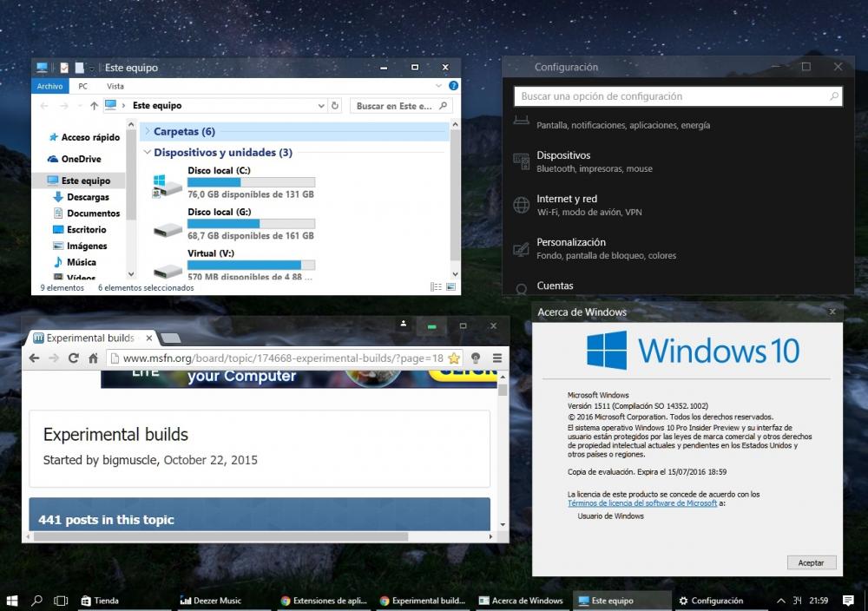868x611 pixels.
Task: Click the refresh icon in Explorer's address bar
Action: (x=335, y=106)
